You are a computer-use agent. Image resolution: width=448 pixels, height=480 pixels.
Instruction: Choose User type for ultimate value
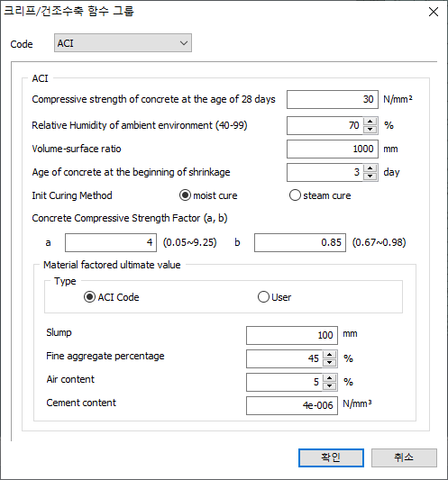pyautogui.click(x=274, y=297)
